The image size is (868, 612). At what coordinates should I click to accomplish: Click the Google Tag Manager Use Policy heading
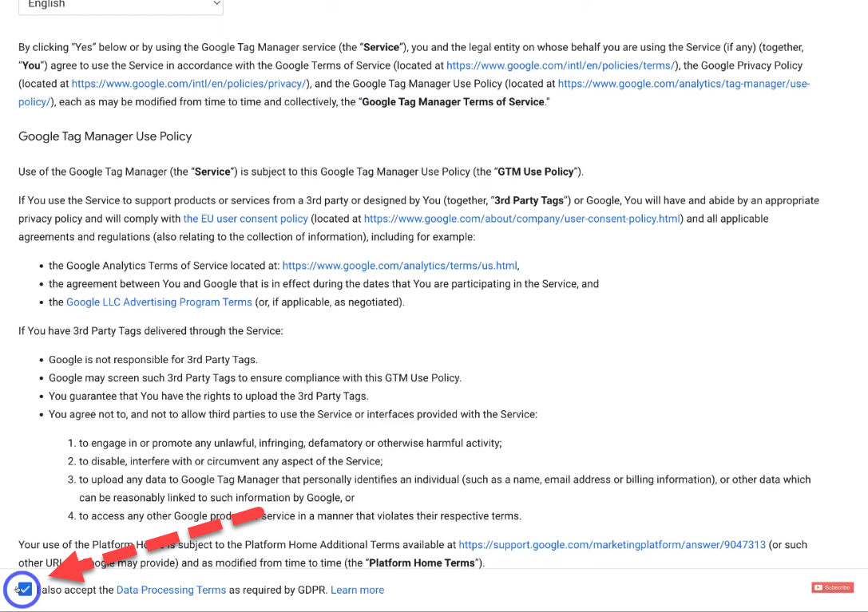point(105,136)
